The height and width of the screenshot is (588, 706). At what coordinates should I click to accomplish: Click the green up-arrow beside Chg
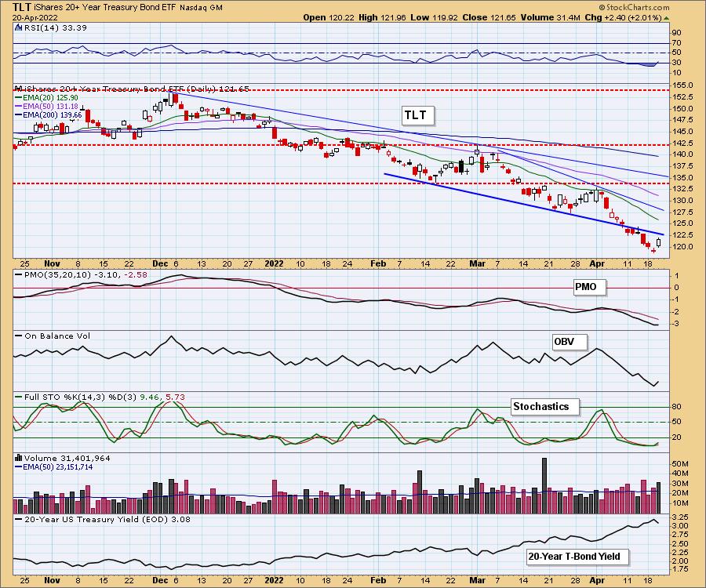[666, 18]
